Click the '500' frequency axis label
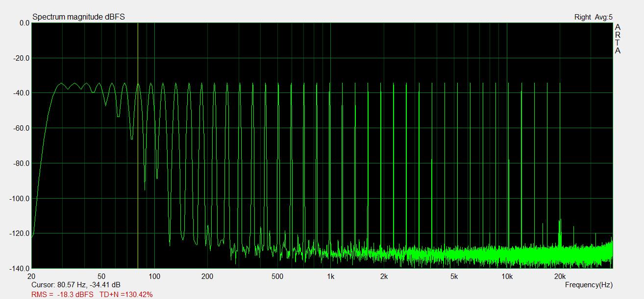The height and width of the screenshot is (299, 644). 277,276
